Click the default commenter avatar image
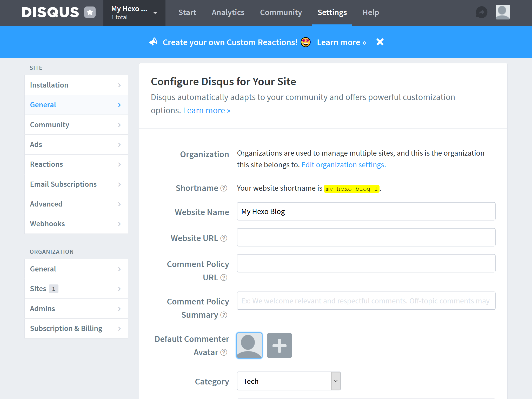 coord(249,345)
